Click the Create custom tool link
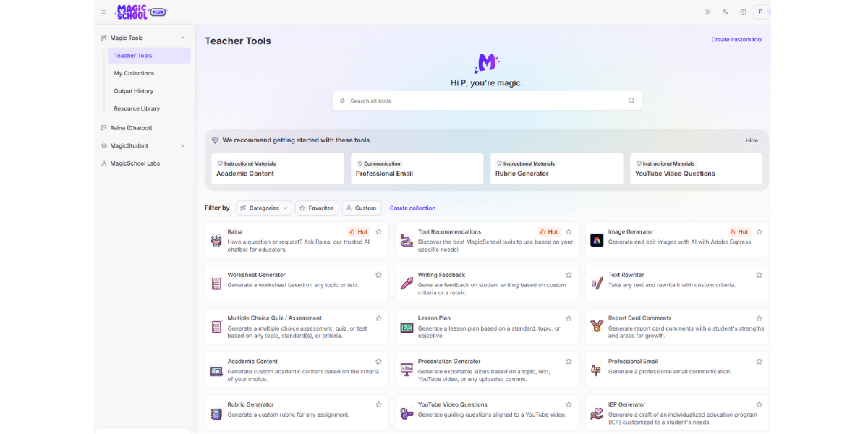Image resolution: width=868 pixels, height=434 pixels. [x=737, y=39]
